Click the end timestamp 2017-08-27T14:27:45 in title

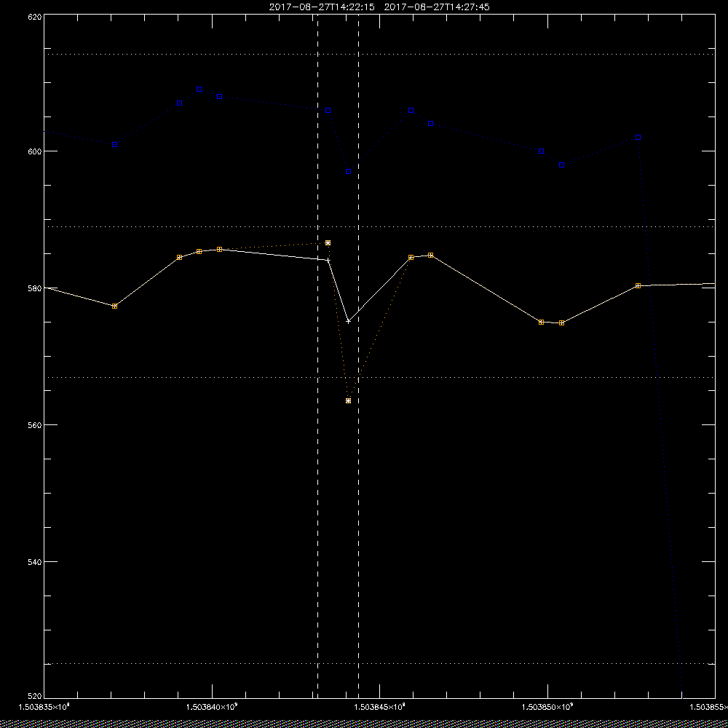click(x=437, y=7)
